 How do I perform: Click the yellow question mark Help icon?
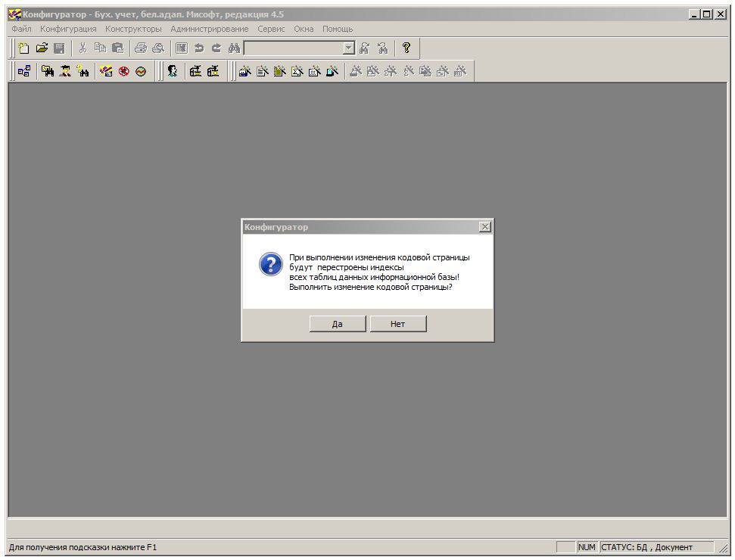(406, 48)
